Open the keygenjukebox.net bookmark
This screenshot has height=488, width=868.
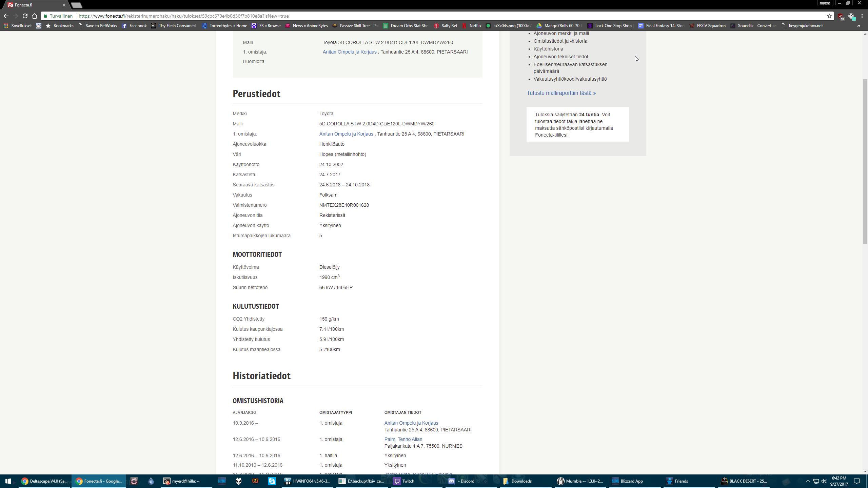coord(802,26)
